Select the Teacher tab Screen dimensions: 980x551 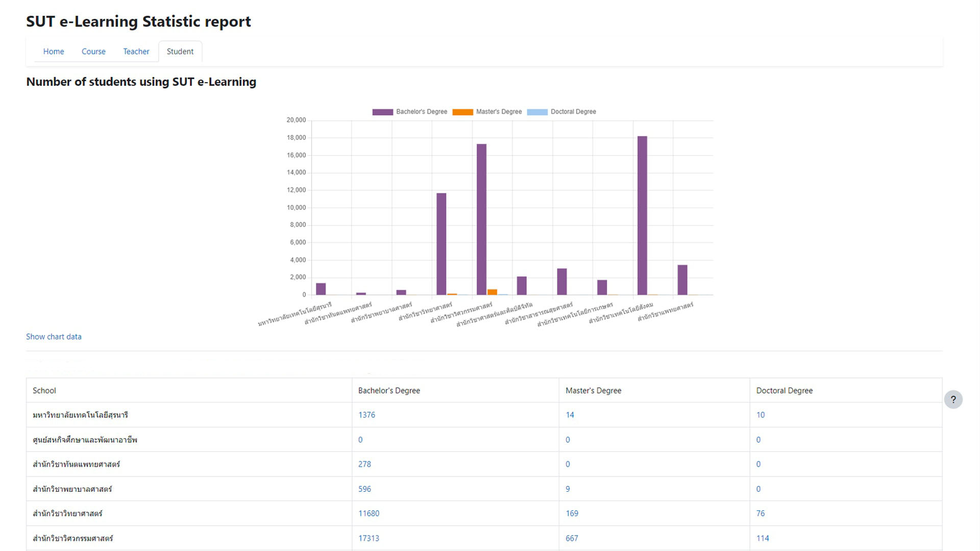(136, 52)
